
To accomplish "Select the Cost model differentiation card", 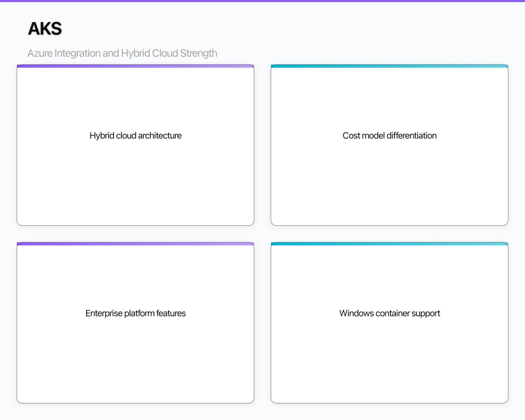I will [390, 144].
